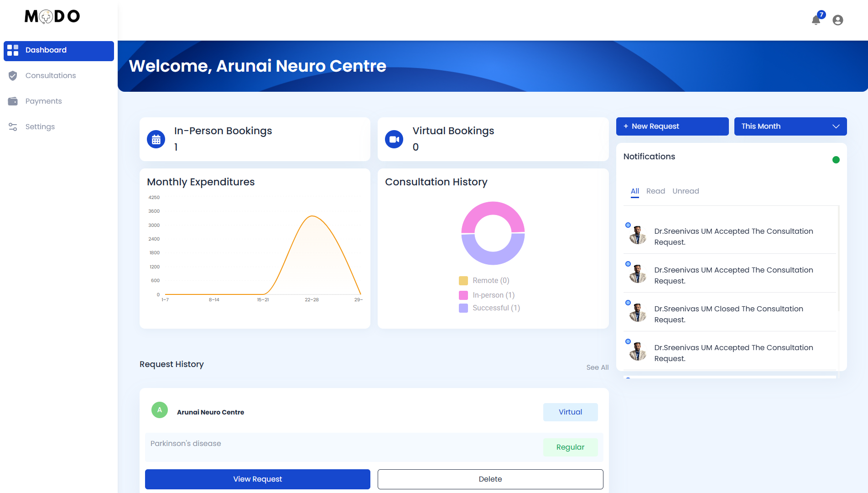Click the In-Person Bookings calendar icon

click(156, 140)
